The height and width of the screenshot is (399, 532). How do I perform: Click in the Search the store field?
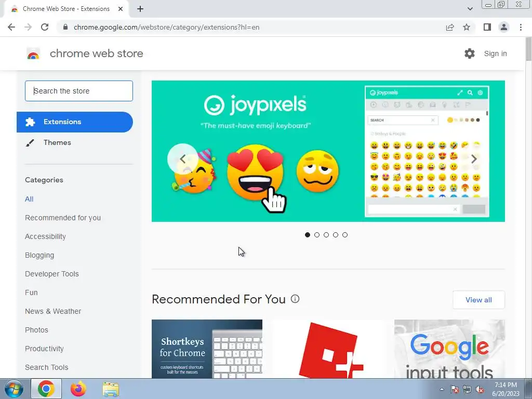coord(79,91)
